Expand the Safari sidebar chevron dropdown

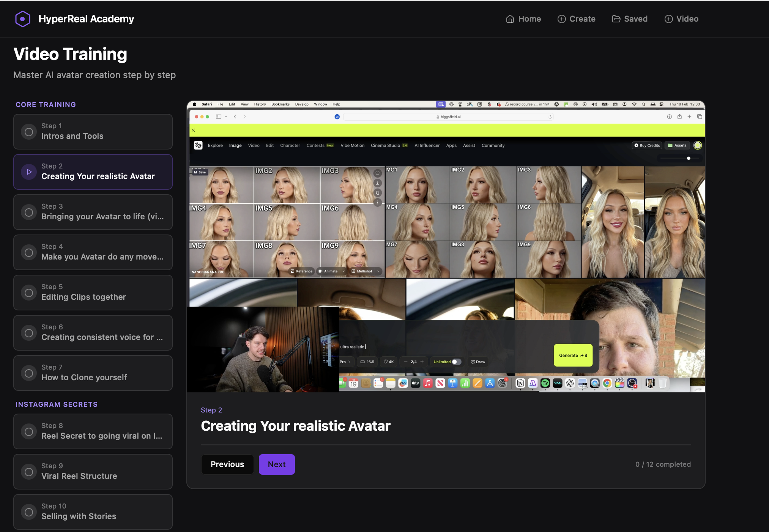point(226,116)
